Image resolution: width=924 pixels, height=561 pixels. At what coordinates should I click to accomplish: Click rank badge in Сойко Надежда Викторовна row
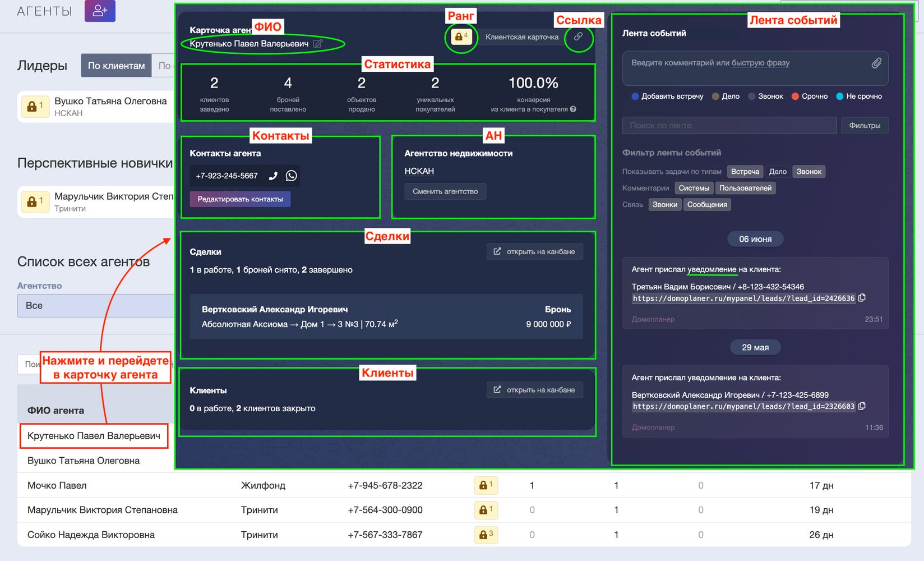point(486,535)
